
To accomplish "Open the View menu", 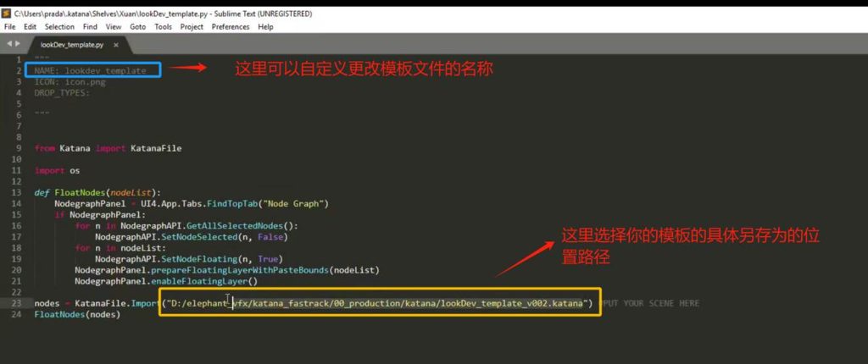I will pyautogui.click(x=114, y=27).
